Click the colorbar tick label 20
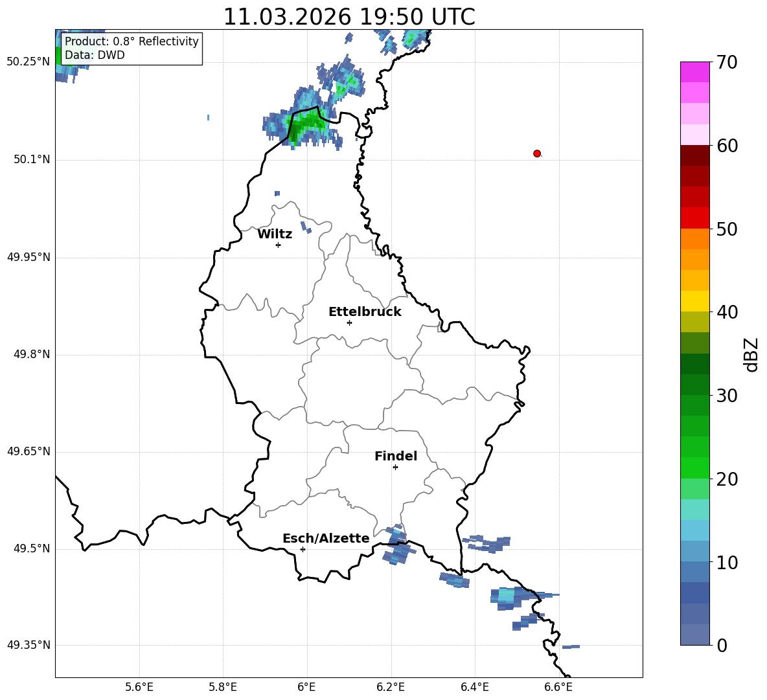The height and width of the screenshot is (700, 767). [x=727, y=479]
